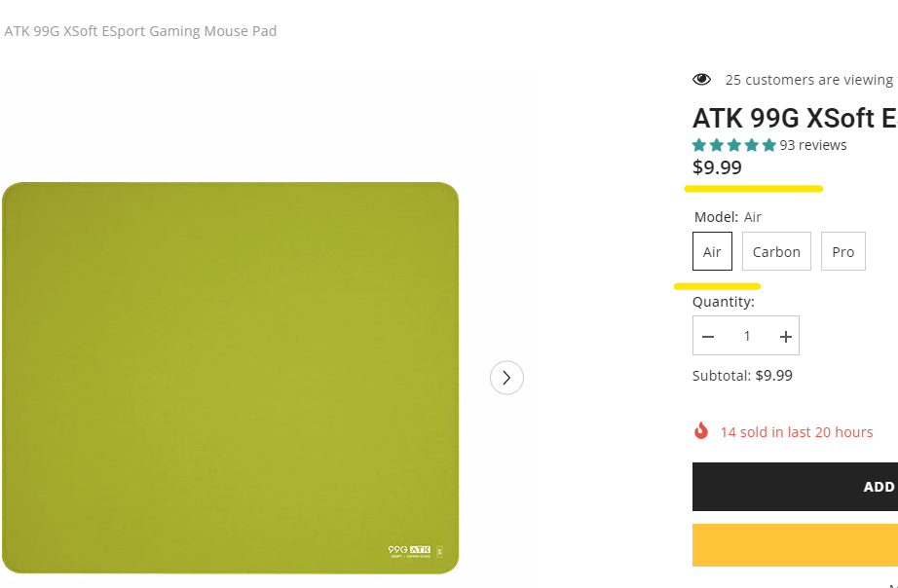
Task: Pick the Pro model option
Action: pyautogui.click(x=842, y=252)
